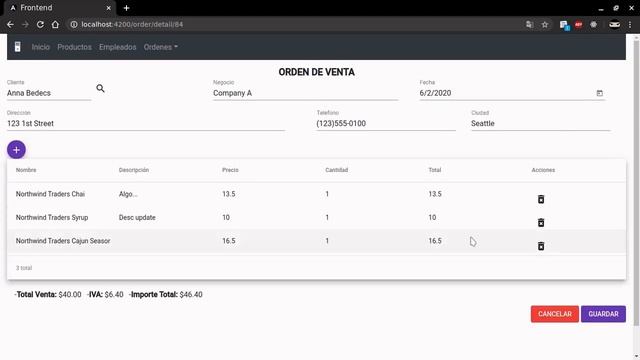Click the browser address bar URL
640x360 pixels.
(132, 24)
